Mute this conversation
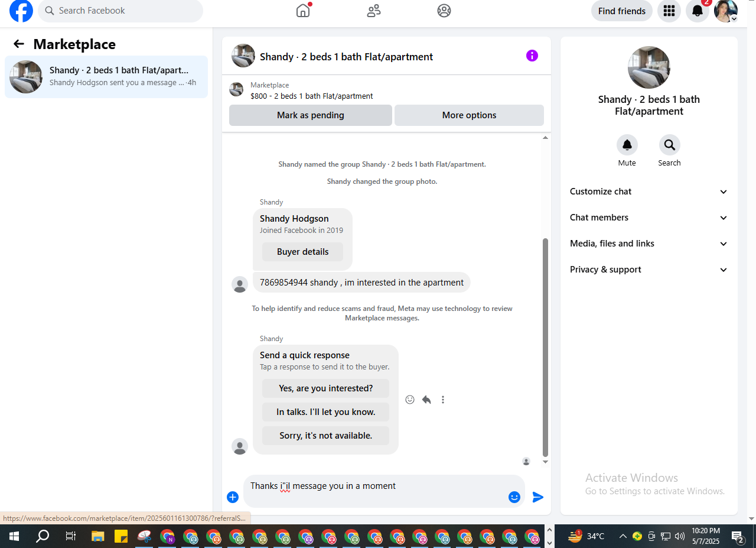Viewport: 756px width, 548px height. click(x=627, y=145)
